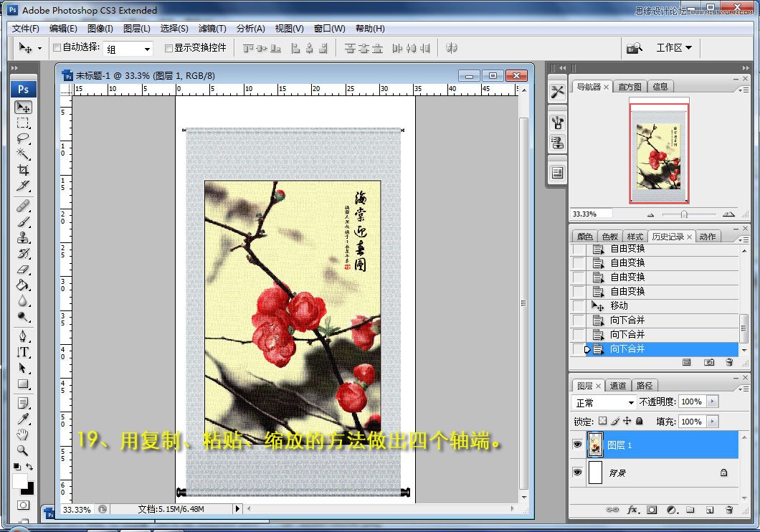Select the Path Selection tool
The height and width of the screenshot is (532, 760).
click(23, 368)
